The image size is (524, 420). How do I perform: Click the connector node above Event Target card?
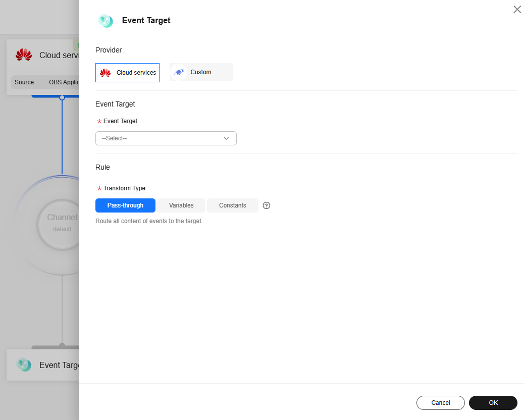(62, 346)
